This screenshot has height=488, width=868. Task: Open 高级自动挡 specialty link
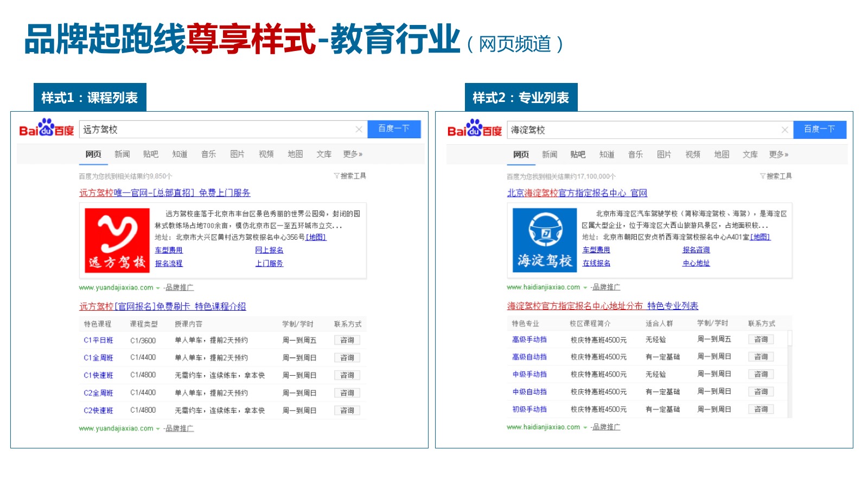[x=529, y=357]
